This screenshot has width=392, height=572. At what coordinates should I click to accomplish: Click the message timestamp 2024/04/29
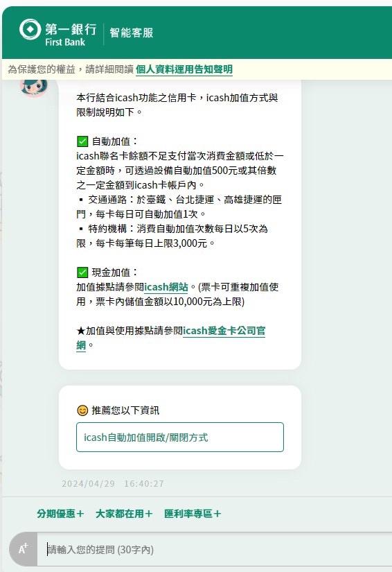point(88,484)
